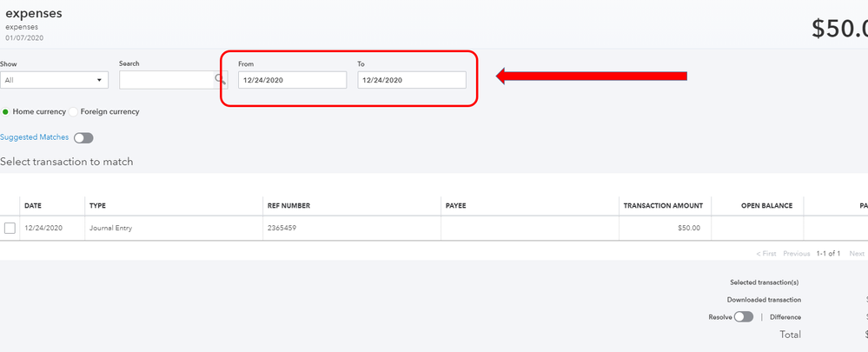The width and height of the screenshot is (868, 352).
Task: Click the Suggested Matches link
Action: point(35,137)
